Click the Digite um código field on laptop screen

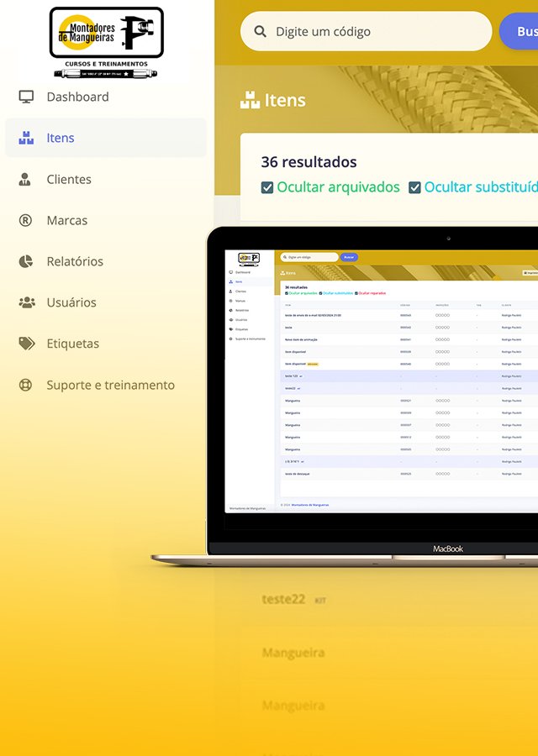coord(309,257)
